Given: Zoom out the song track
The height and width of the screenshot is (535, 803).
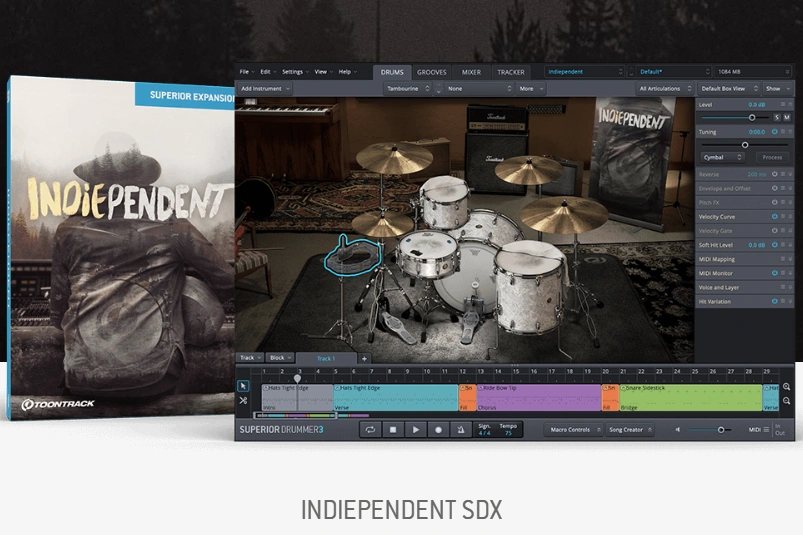Looking at the screenshot, I should coord(786,400).
